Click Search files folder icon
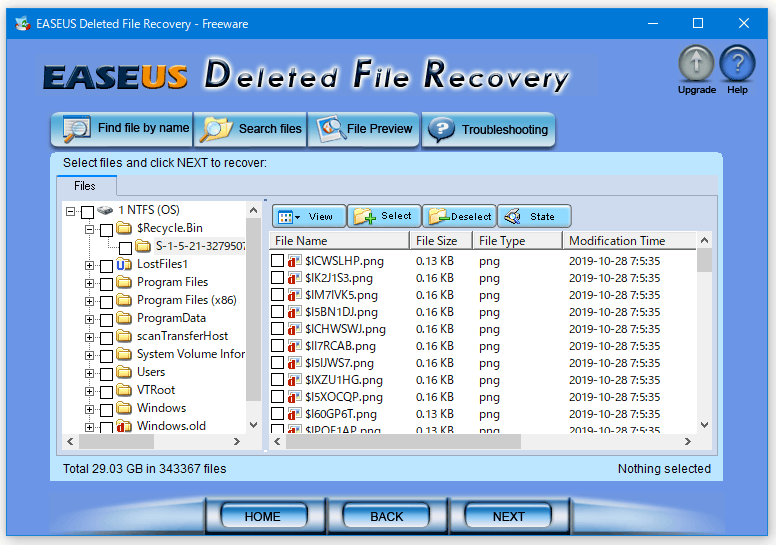The height and width of the screenshot is (545, 776). pyautogui.click(x=216, y=130)
